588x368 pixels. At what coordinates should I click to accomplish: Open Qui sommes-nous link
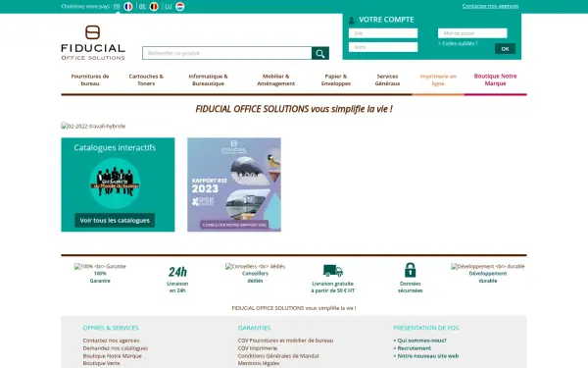pos(420,341)
